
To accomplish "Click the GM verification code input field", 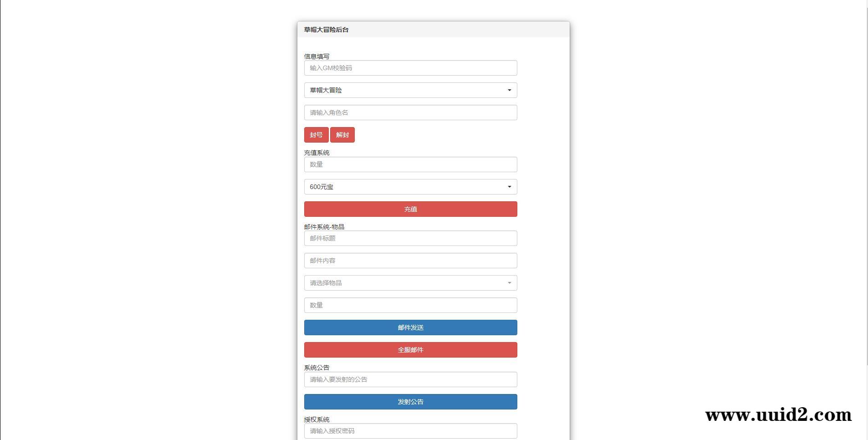I will coord(410,68).
